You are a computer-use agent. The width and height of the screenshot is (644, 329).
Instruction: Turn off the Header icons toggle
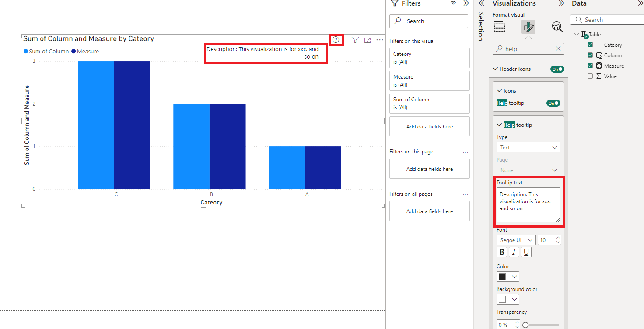(x=557, y=69)
